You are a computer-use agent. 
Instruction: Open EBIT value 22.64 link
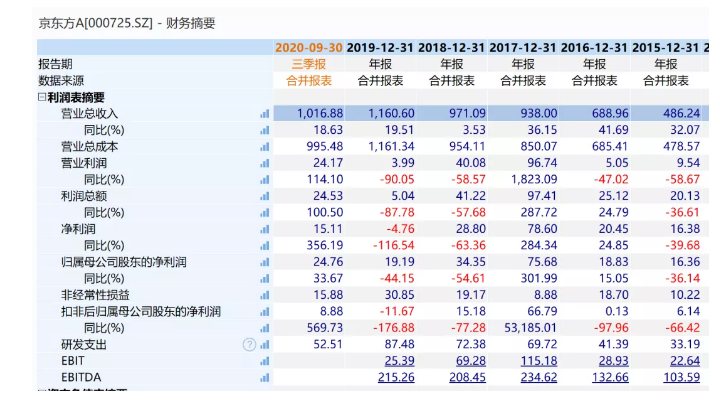[x=685, y=361]
